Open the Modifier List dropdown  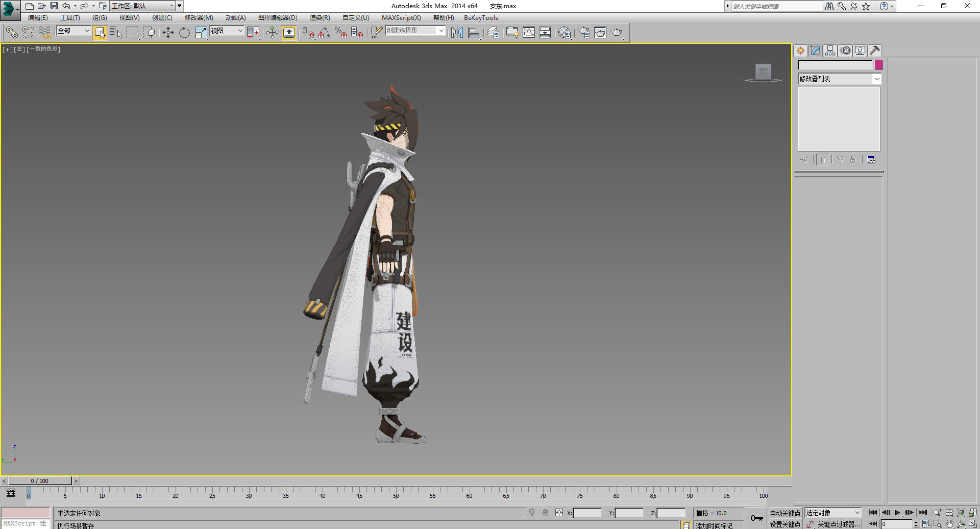[839, 79]
